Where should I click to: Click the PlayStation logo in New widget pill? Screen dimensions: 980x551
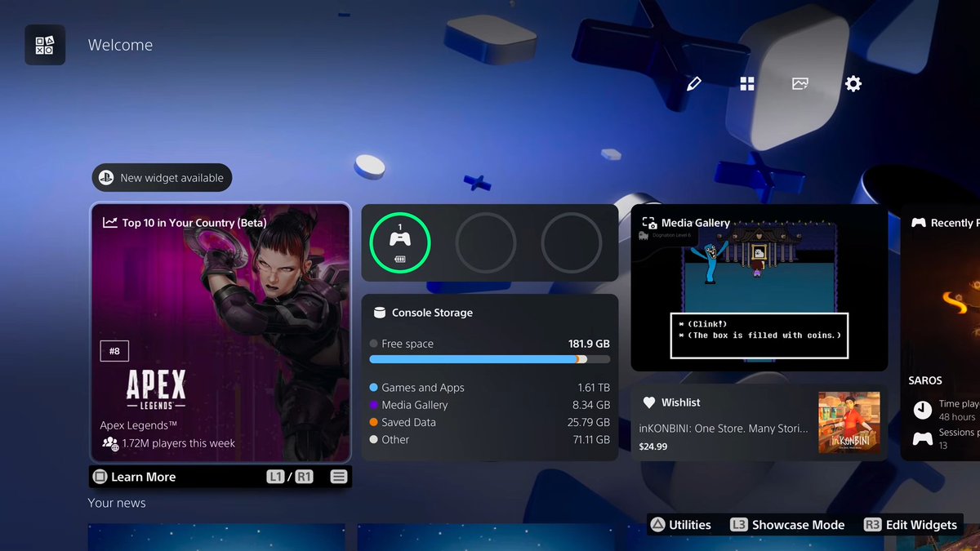106,178
